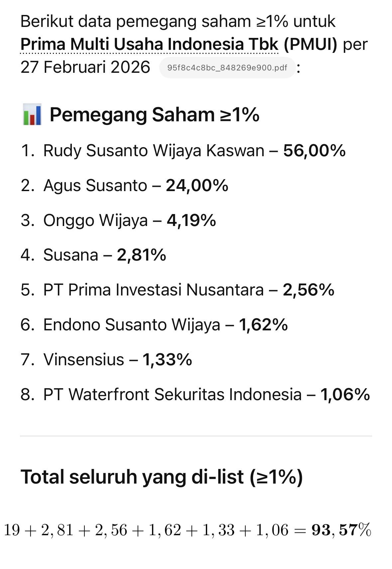Click the Onggo Wijaya shareholder name
The width and height of the screenshot is (392, 569).
point(95,220)
